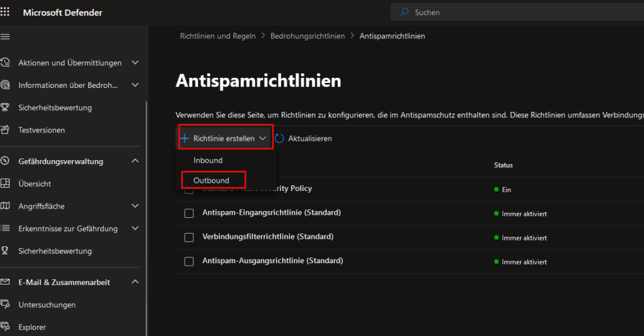Screen dimensions: 644x336
Task: Click the Ein status value
Action: pos(506,190)
